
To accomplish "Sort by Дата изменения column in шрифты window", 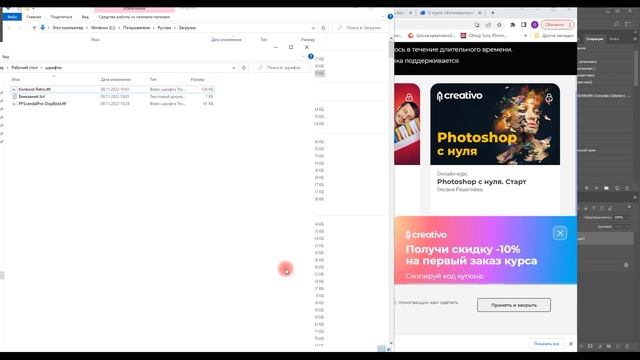I will pyautogui.click(x=116, y=79).
